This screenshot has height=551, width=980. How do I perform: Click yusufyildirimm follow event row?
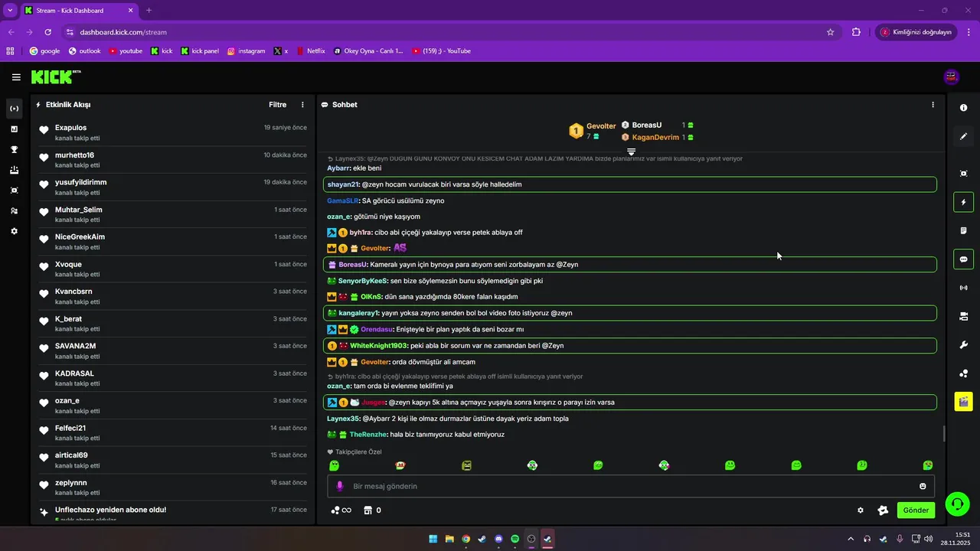172,187
